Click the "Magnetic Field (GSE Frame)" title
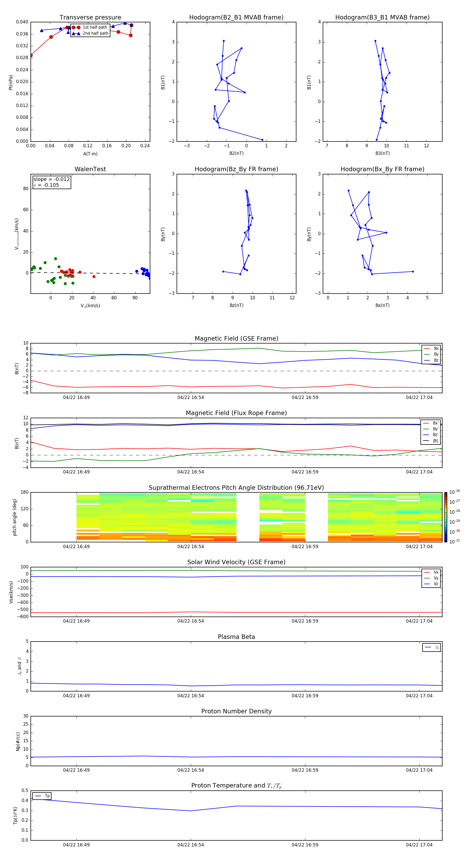Screen dimensions: 473x868 click(x=236, y=339)
